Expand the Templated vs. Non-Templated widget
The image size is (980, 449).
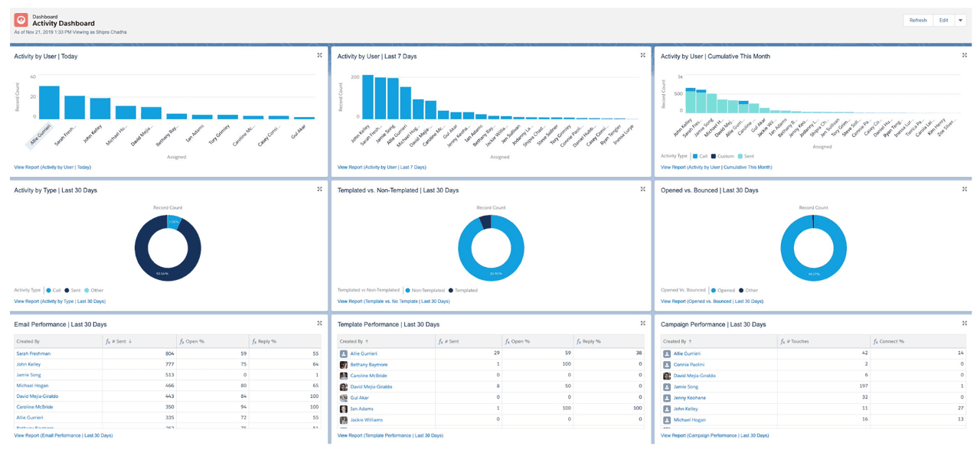click(x=642, y=189)
